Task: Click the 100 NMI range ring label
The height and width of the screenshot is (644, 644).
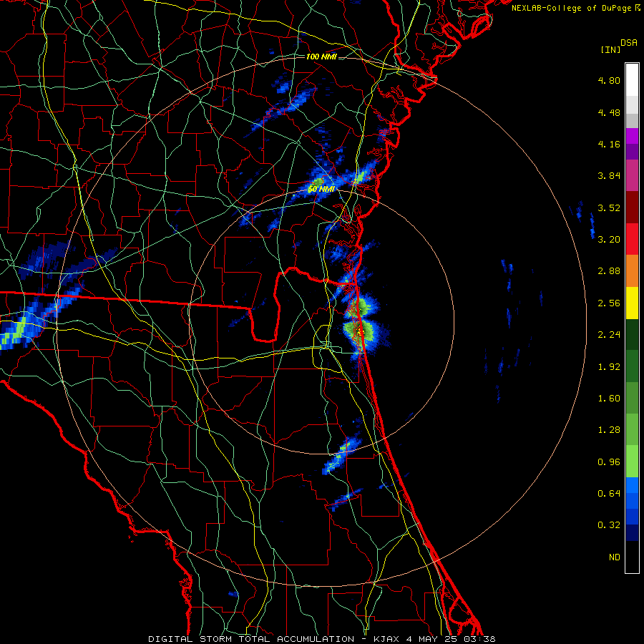Action: [321, 57]
